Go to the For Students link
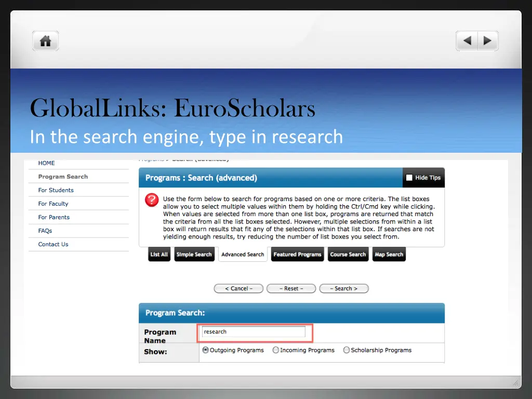The height and width of the screenshot is (399, 532). [x=56, y=190]
